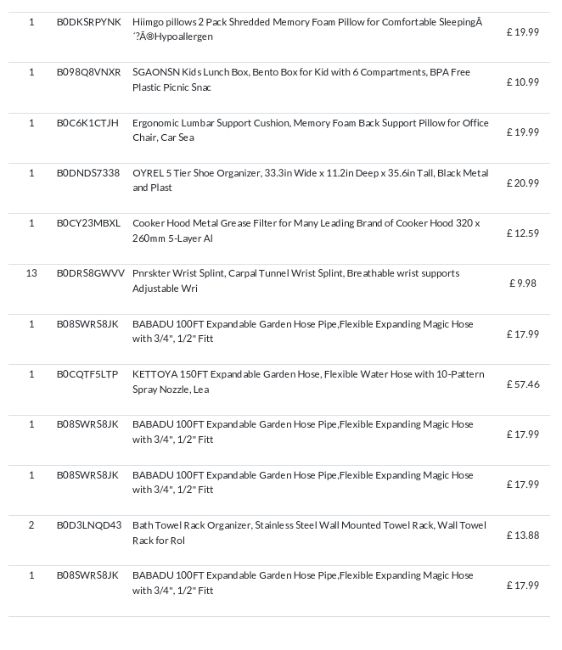Click the KETTOYA 150FT Expandable Garden Hose description

pyautogui.click(x=308, y=381)
